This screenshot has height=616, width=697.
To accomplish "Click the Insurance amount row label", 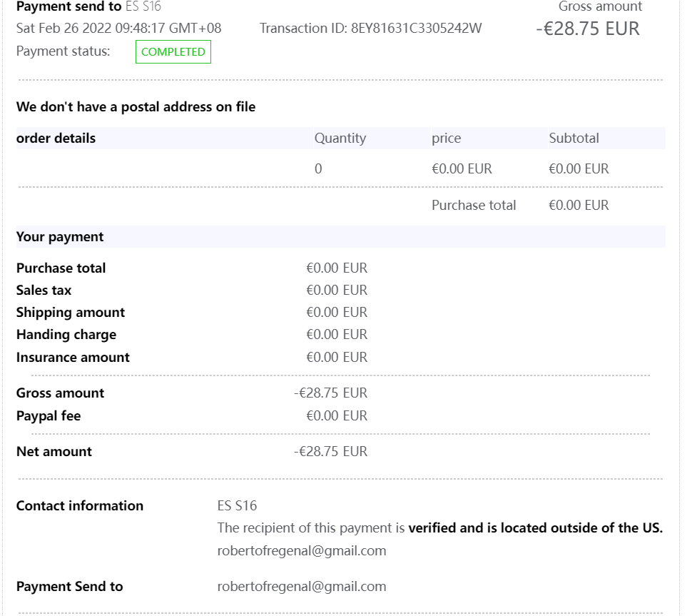I will (x=73, y=357).
